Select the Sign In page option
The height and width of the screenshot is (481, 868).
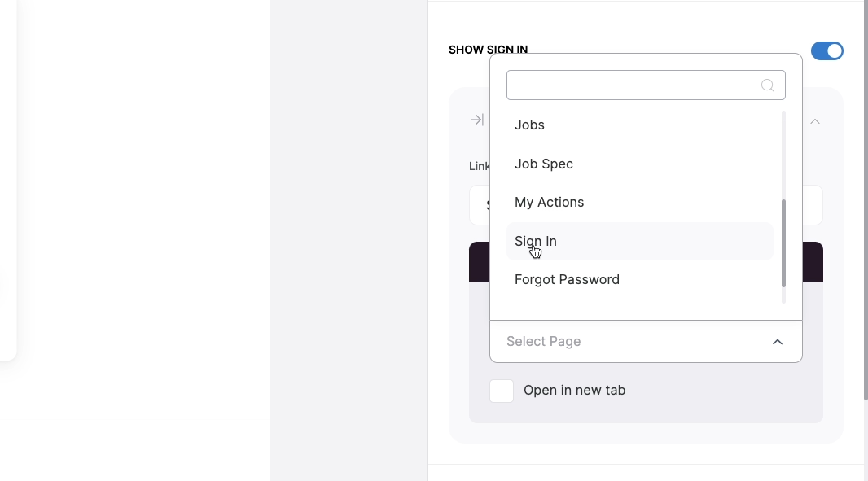(x=640, y=242)
